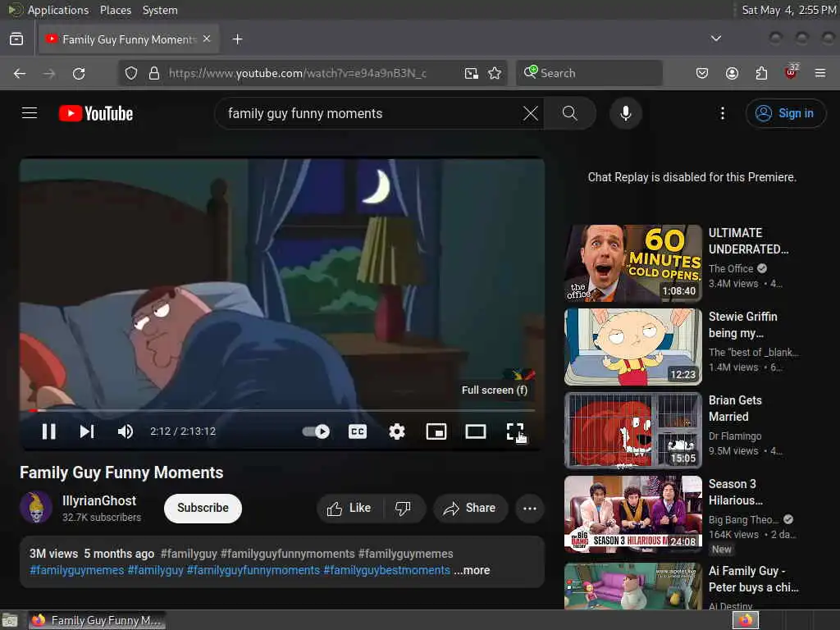Share this video
The image size is (840, 630).
pyautogui.click(x=470, y=508)
